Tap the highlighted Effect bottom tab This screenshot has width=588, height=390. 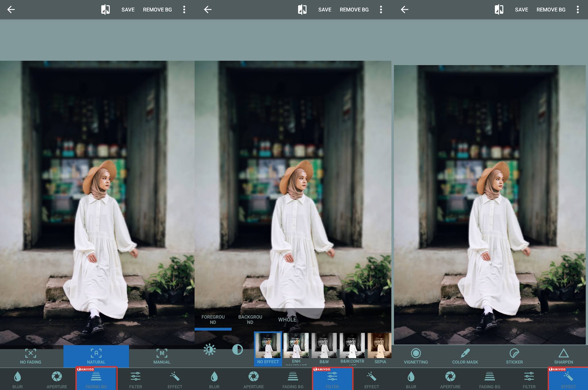tap(568, 379)
